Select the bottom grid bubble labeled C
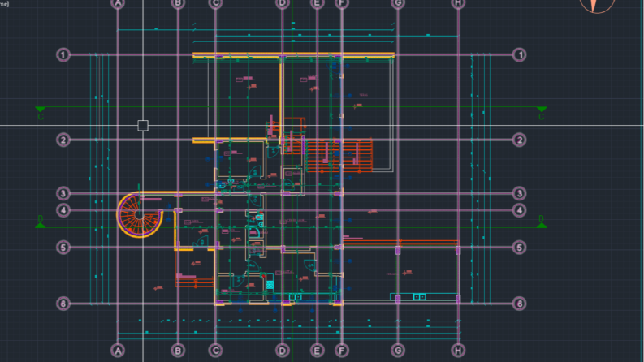The image size is (644, 362). click(216, 351)
